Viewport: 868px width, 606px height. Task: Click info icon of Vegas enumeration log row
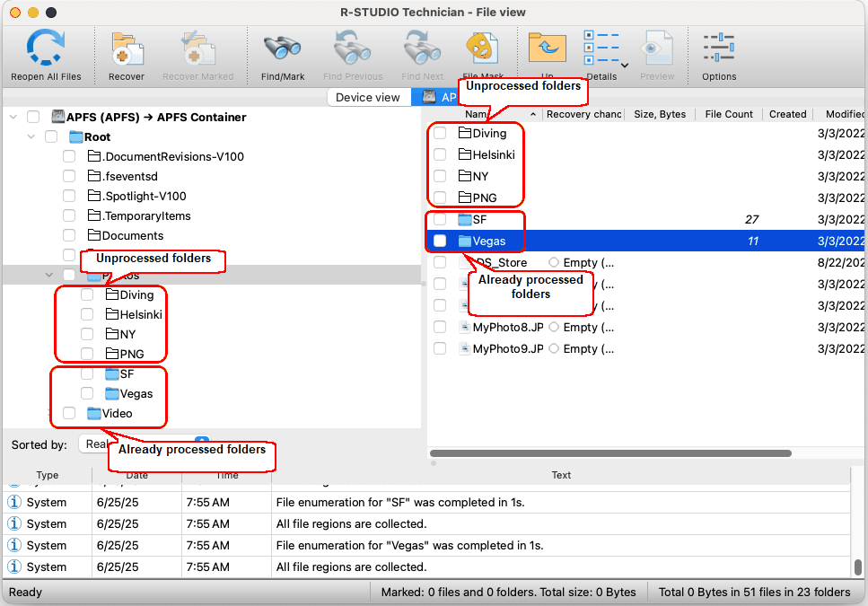click(x=14, y=545)
